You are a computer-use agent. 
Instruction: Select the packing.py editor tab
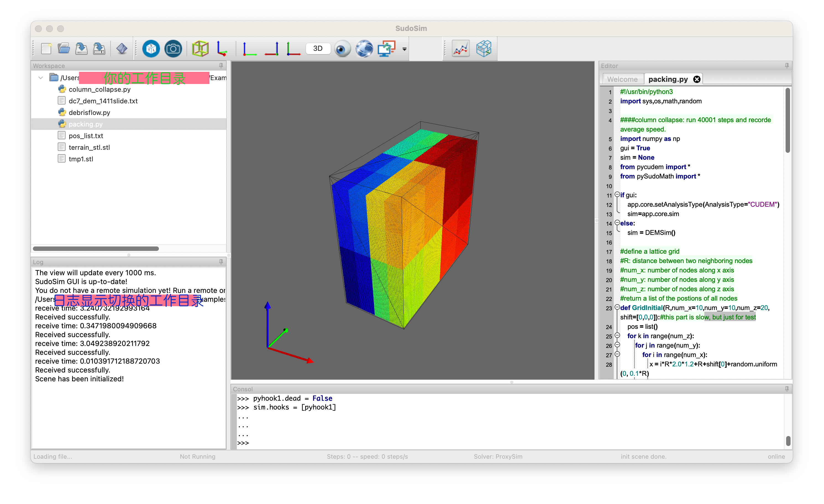point(668,79)
